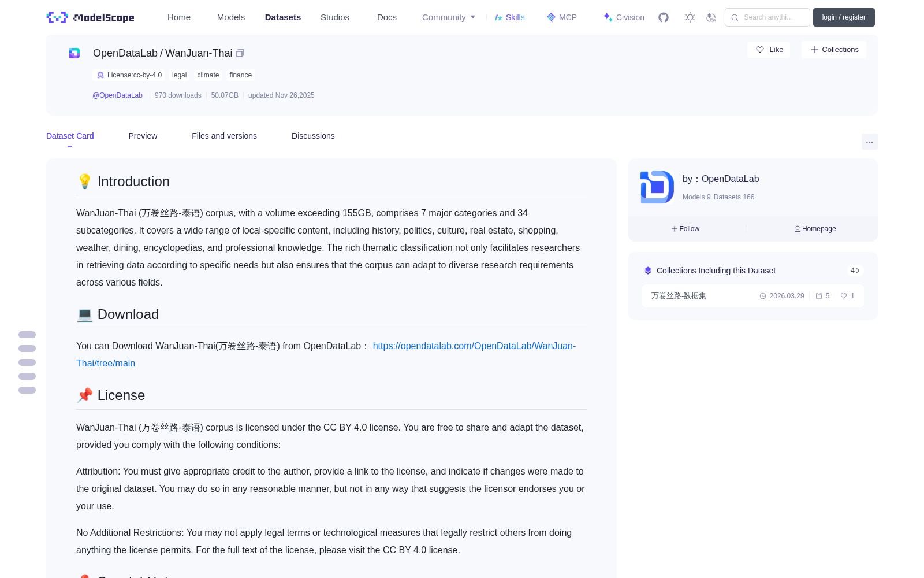Screen dimensions: 924x578
Task: Open the @OpenDataLab author link
Action: [x=117, y=95]
